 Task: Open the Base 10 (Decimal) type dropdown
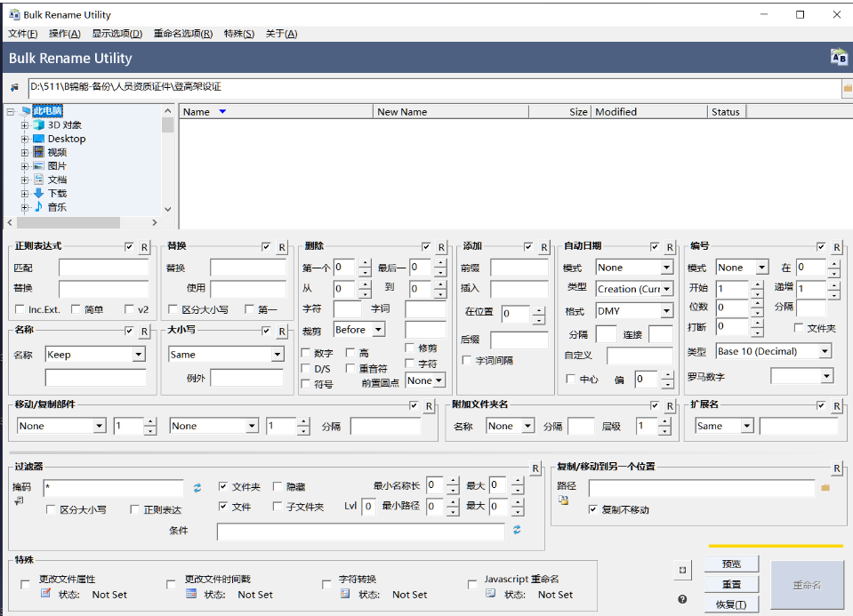tap(825, 351)
